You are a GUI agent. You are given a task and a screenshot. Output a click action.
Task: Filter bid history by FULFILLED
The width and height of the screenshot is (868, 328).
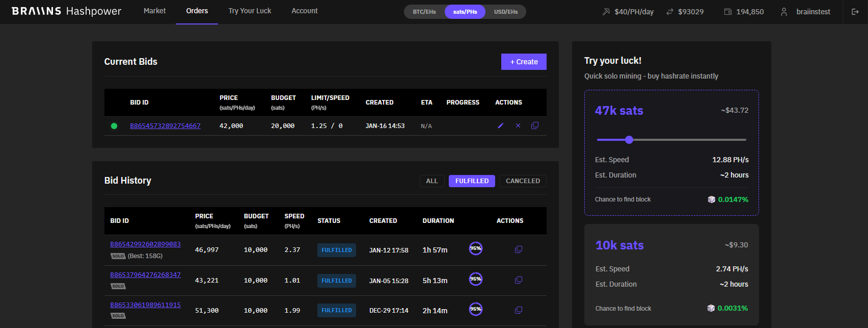click(472, 181)
